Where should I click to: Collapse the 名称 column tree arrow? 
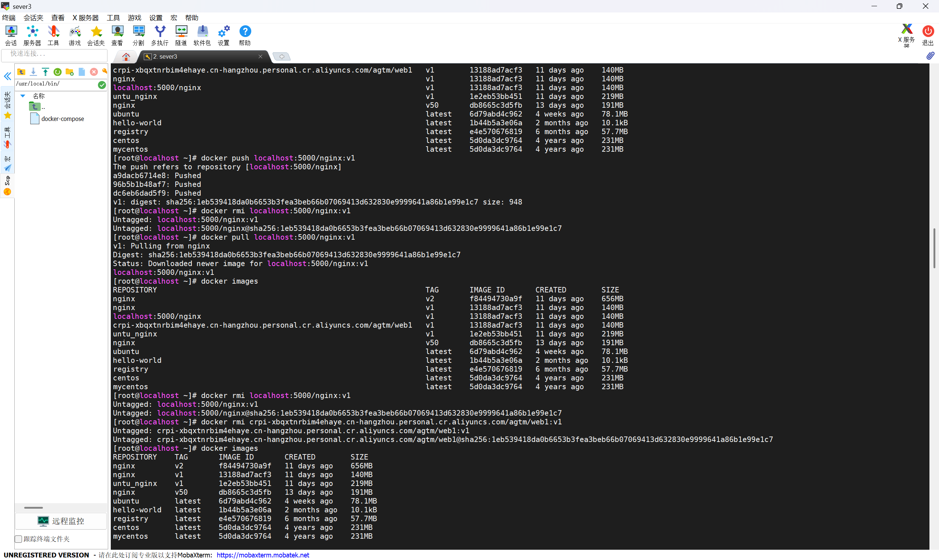click(x=23, y=96)
